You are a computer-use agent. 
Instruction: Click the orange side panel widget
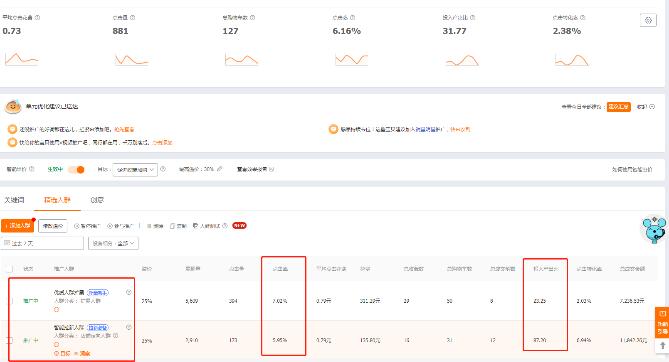662,322
